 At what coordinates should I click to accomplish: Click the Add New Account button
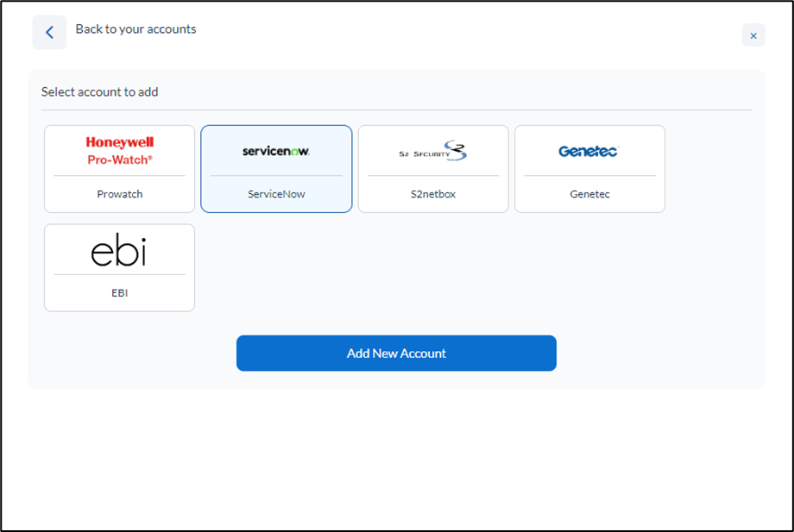[396, 353]
